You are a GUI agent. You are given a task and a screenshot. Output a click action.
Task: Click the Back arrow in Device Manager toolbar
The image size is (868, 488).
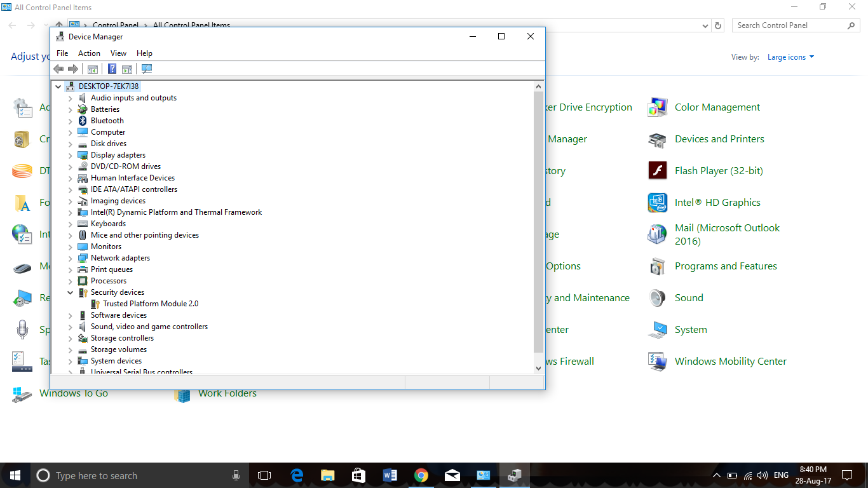tap(59, 69)
